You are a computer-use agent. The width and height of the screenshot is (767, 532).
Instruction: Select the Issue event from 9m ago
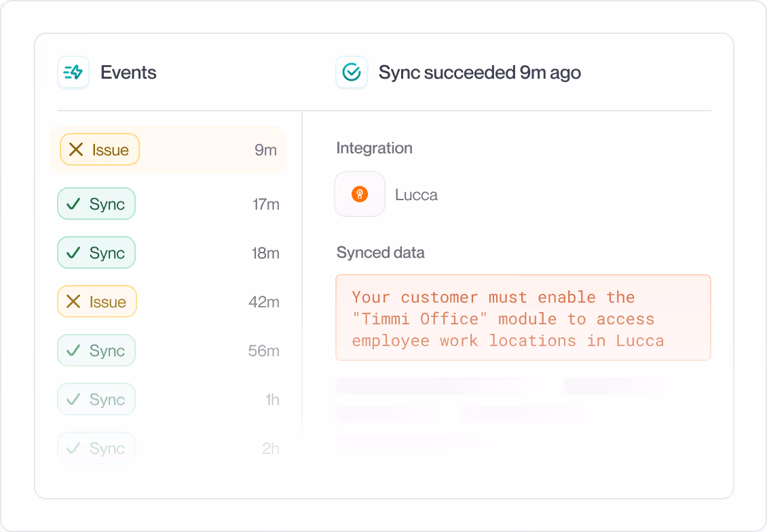click(168, 149)
